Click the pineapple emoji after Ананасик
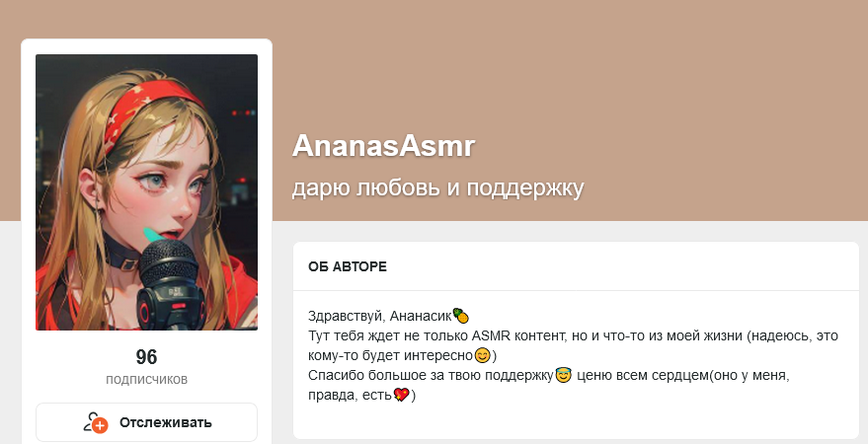This screenshot has width=868, height=444. pos(460,316)
